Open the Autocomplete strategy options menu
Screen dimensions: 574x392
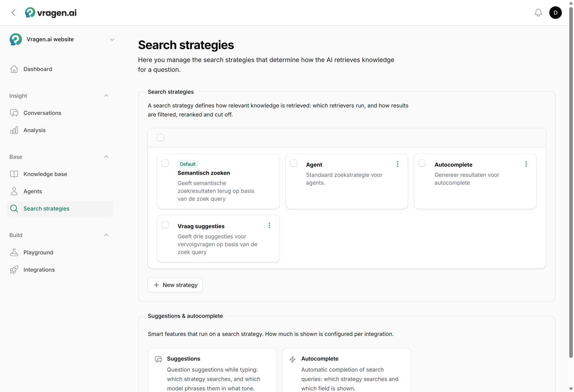pos(526,164)
